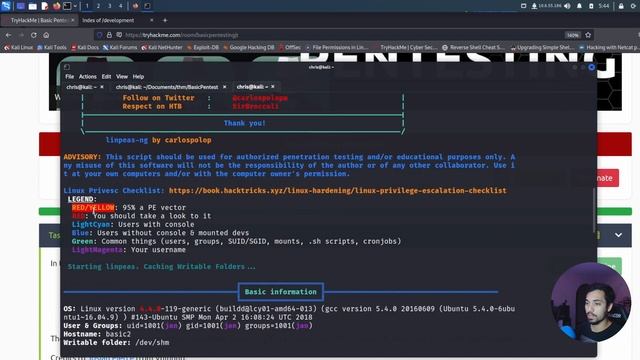Launch the text editor icon in top panel

click(x=45, y=6)
